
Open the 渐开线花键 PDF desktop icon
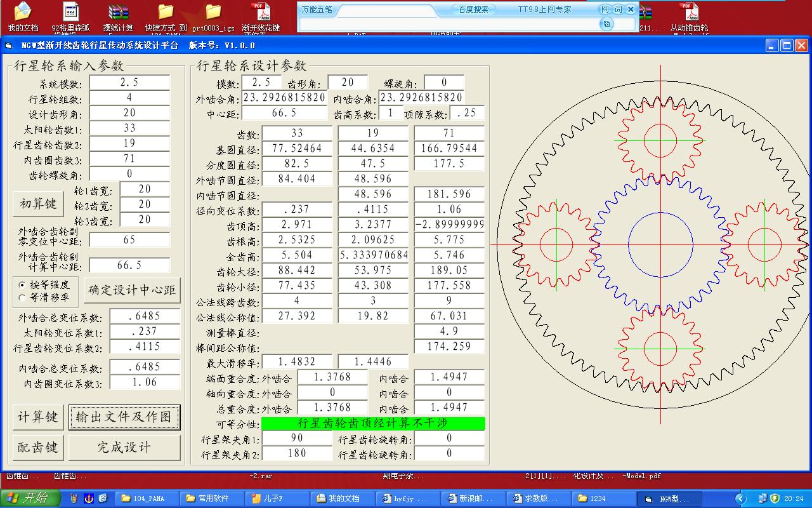click(260, 17)
